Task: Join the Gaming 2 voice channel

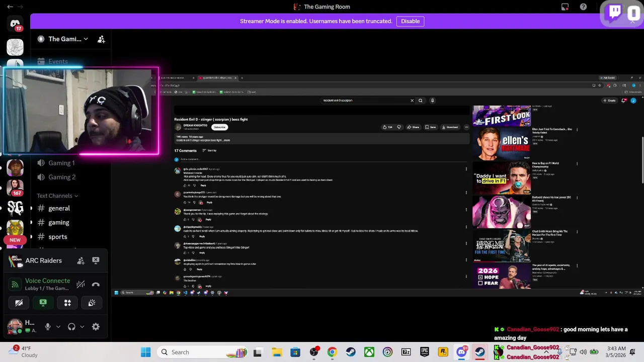Action: 62,177
